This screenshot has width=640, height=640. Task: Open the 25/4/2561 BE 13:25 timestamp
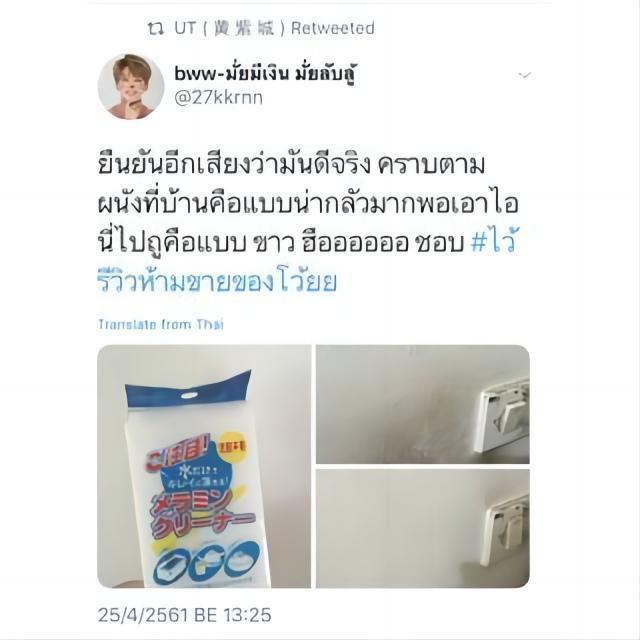click(184, 615)
